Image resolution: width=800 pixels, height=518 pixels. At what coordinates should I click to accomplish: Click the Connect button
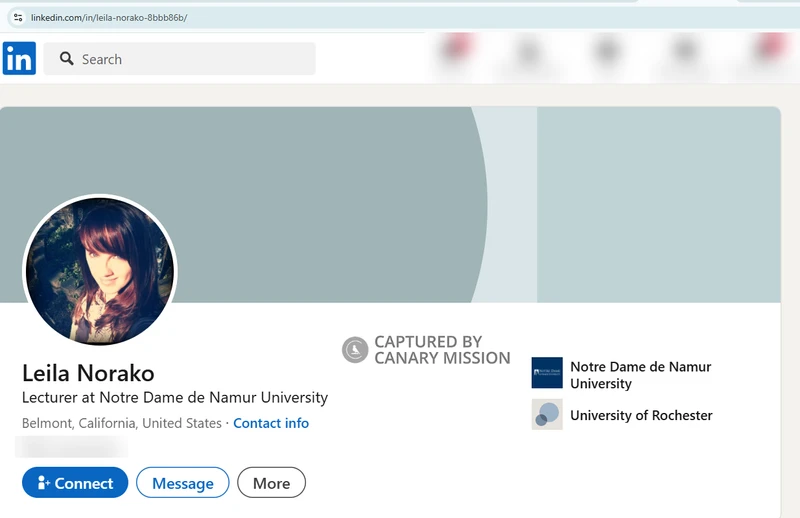click(75, 482)
